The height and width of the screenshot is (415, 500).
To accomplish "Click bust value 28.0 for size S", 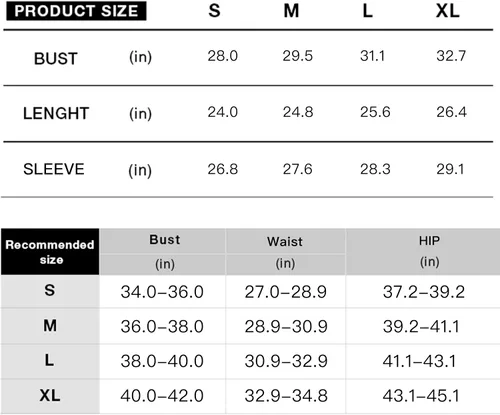I will pyautogui.click(x=223, y=56).
